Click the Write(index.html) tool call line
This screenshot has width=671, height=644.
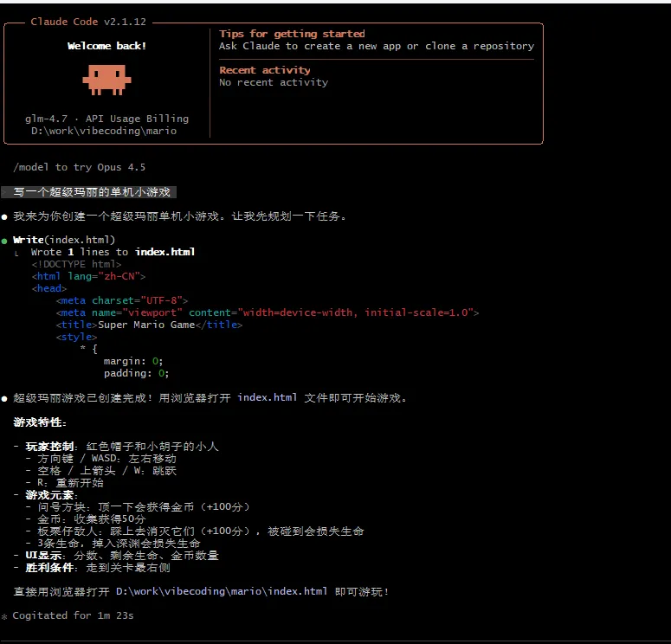coord(64,240)
